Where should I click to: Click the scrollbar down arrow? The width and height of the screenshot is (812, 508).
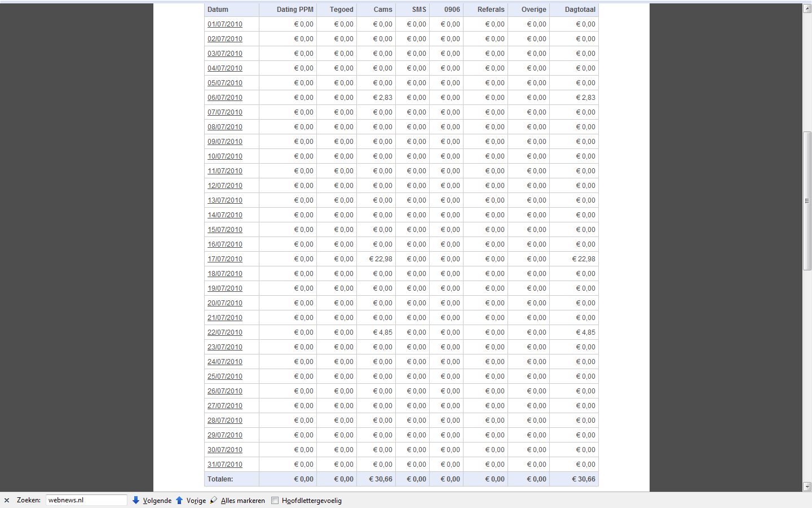(807, 487)
